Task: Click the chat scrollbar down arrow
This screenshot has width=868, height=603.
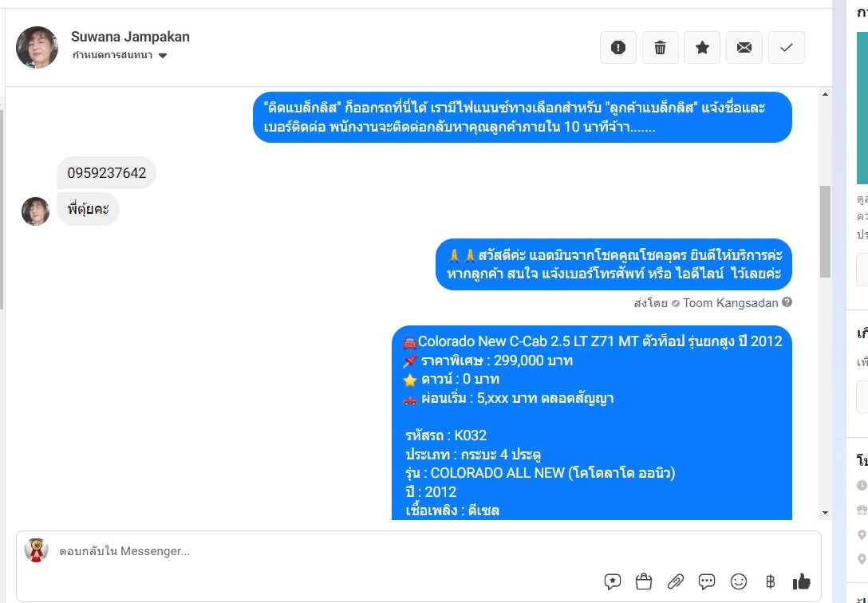Action: (825, 513)
